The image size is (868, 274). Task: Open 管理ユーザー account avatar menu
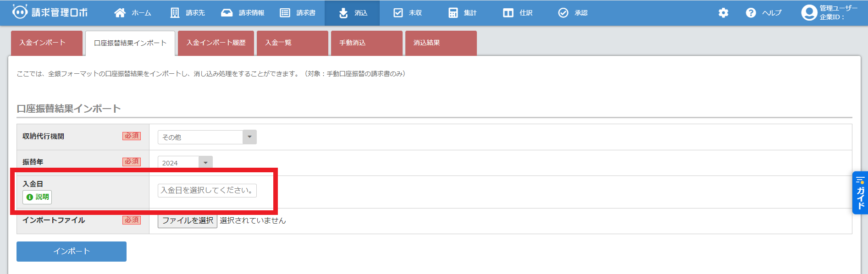809,13
